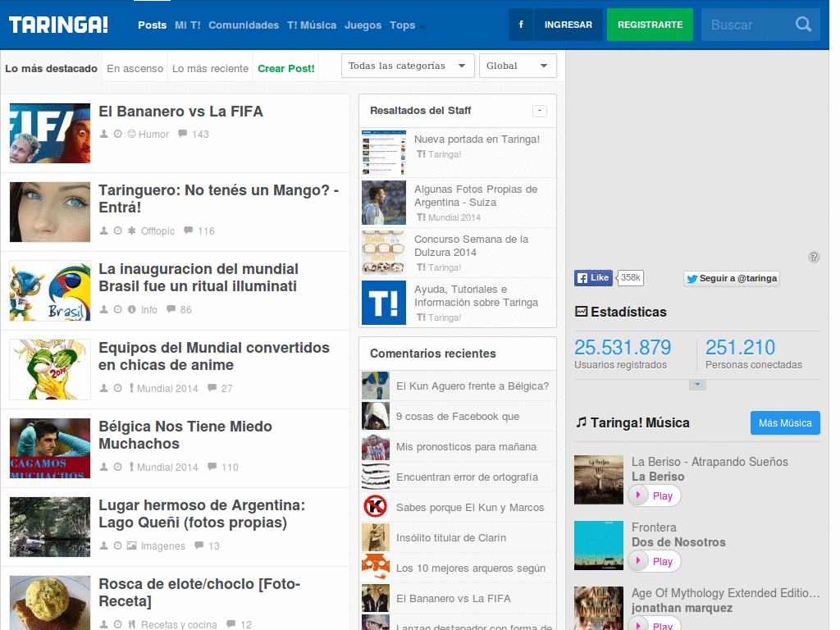Screen dimensions: 840x630
Task: Click the Recetas y cocina category link
Action: 179,624
